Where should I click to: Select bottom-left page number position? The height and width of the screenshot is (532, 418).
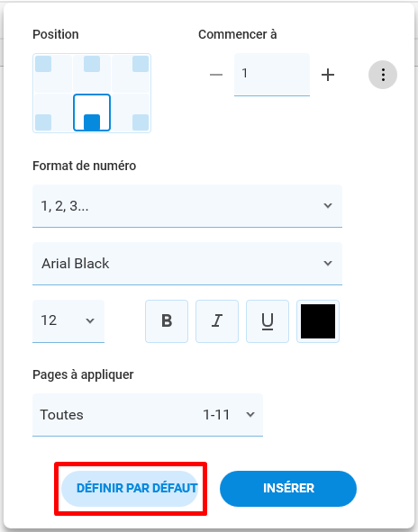pos(52,113)
